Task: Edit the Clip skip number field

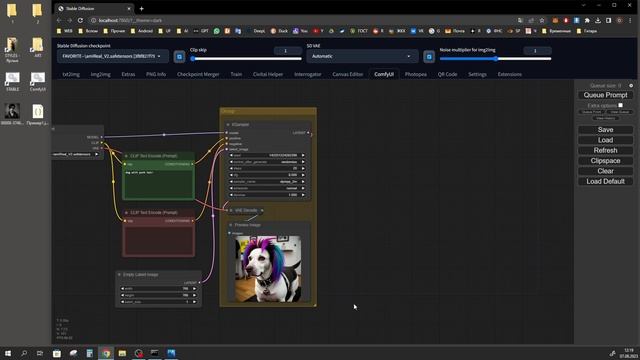Action: [x=287, y=51]
